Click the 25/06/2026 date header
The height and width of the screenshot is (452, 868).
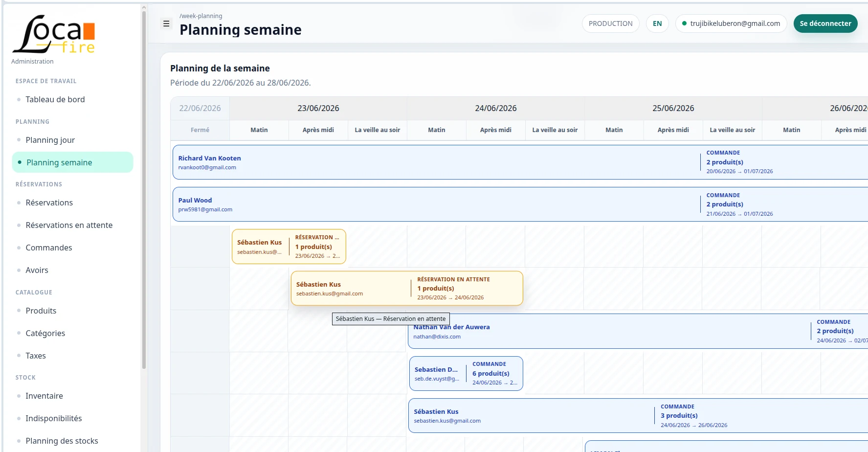(673, 108)
